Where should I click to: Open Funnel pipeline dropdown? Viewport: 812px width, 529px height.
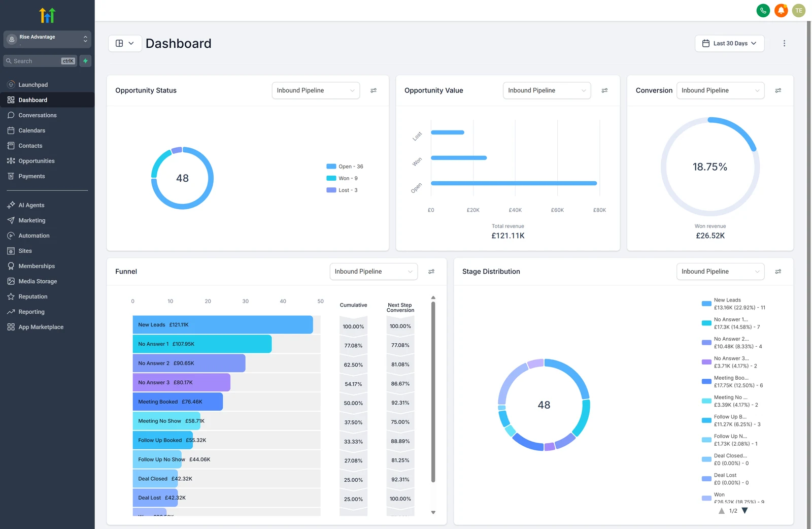pyautogui.click(x=374, y=272)
